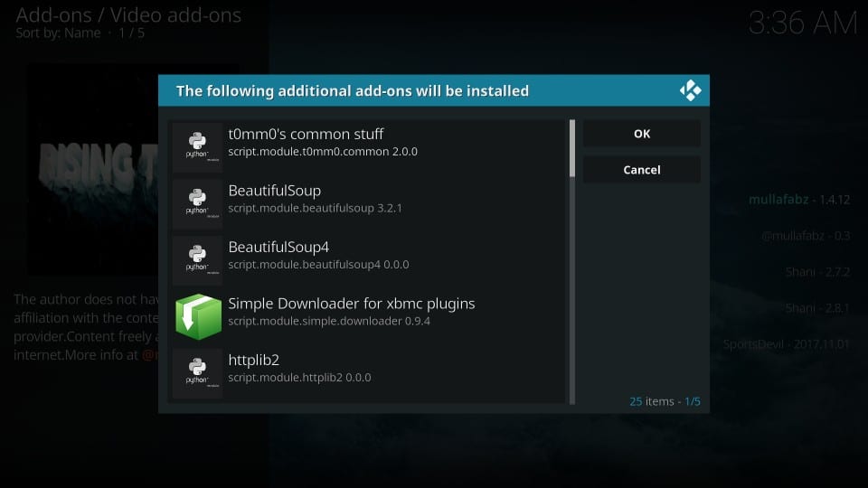
Task: Click script.module.simple.downloader 0.9.4 subtitle
Action: [x=329, y=321]
